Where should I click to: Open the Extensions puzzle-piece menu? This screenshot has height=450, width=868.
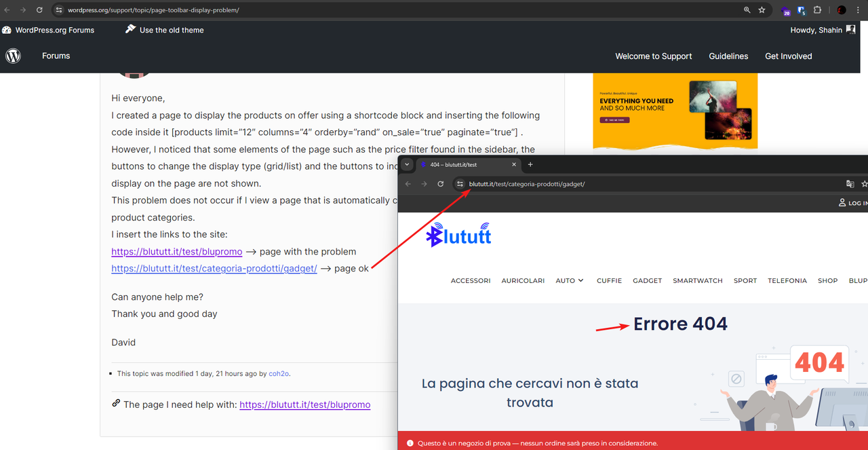pyautogui.click(x=817, y=10)
